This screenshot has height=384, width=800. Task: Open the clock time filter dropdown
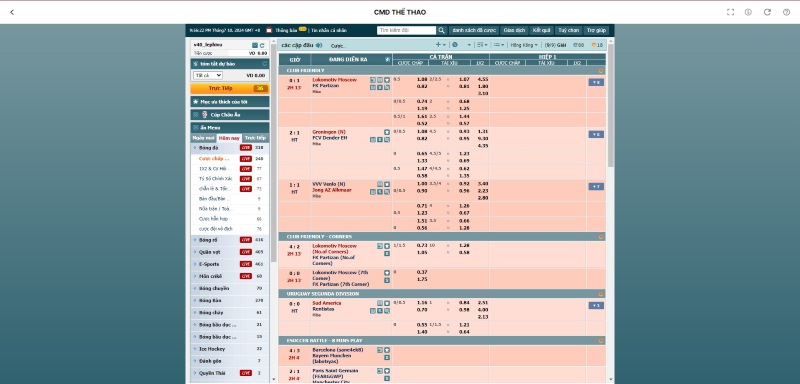point(461,45)
